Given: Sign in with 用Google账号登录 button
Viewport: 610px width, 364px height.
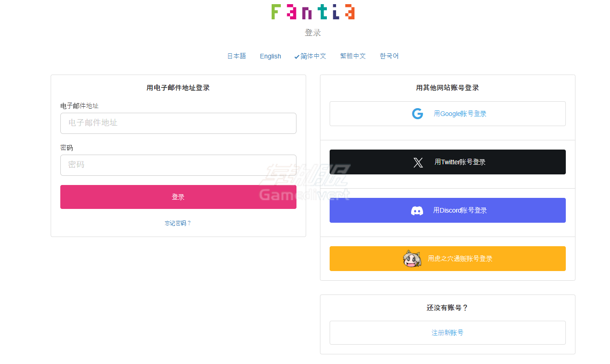Looking at the screenshot, I should (x=447, y=114).
